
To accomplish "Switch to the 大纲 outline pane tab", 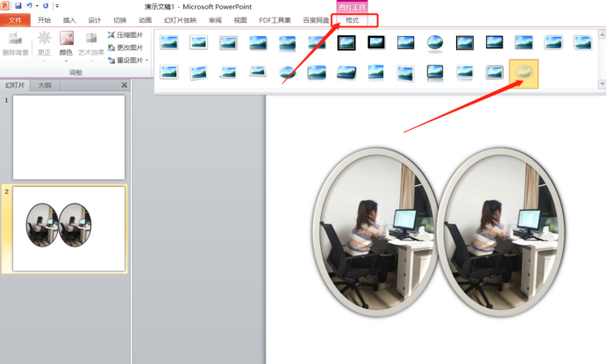I will pyautogui.click(x=45, y=85).
